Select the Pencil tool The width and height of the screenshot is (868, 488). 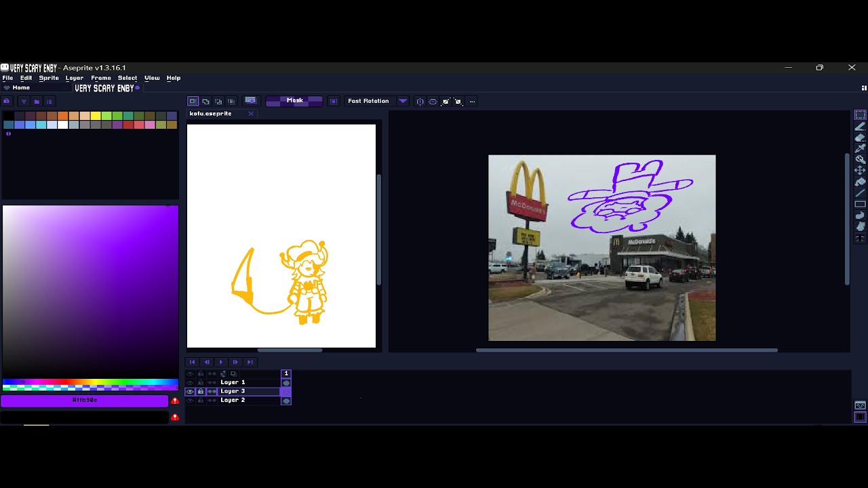860,127
